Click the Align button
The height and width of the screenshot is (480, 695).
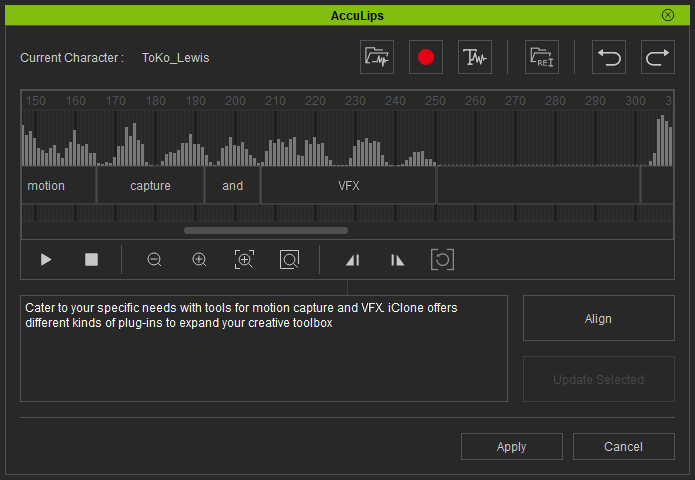click(x=599, y=318)
